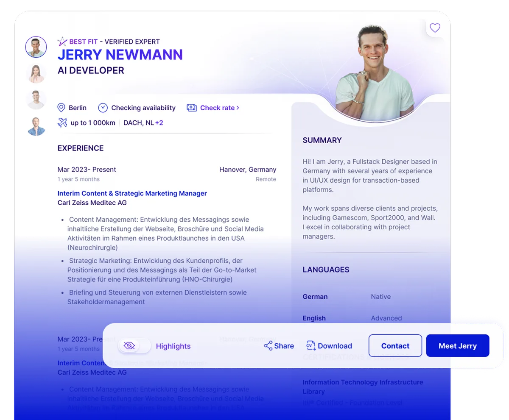The image size is (509, 420).
Task: Click the Share icon
Action: 268,346
